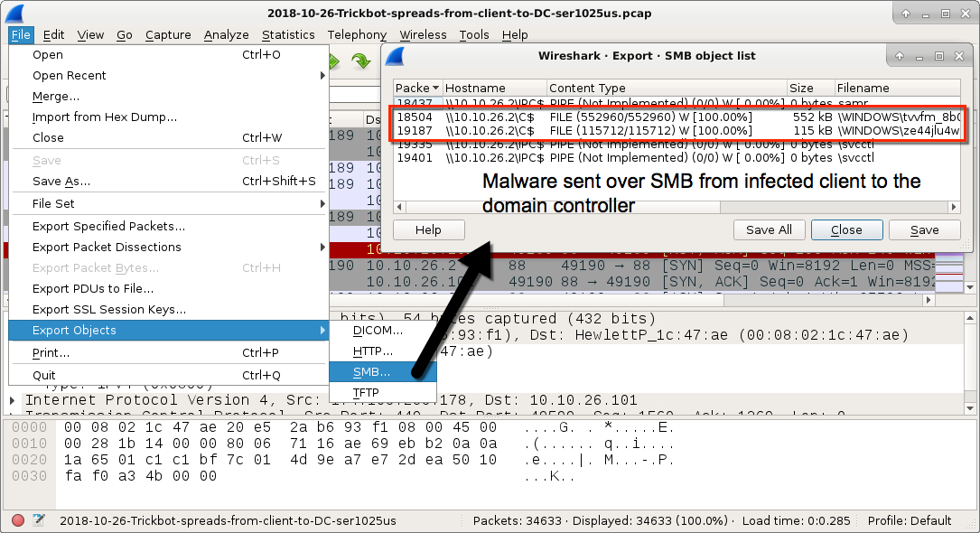Click the Wireshark shark fin logo in main title bar
The image size is (980, 533).
coord(14,14)
